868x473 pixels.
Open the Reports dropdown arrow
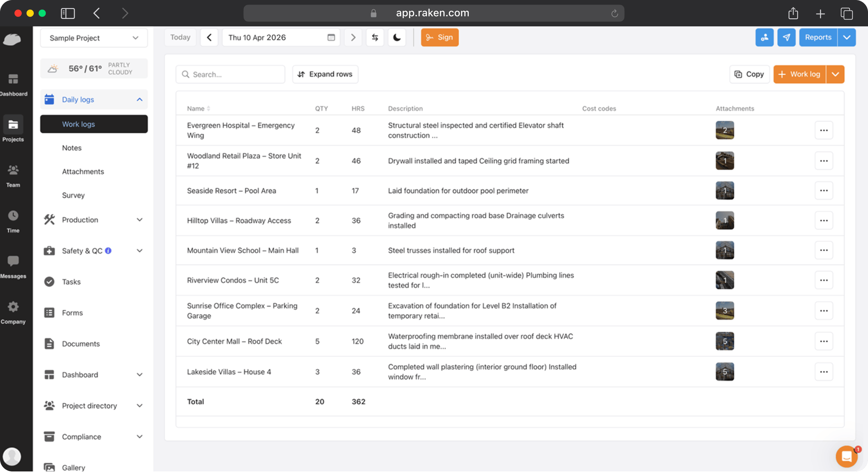click(x=846, y=38)
